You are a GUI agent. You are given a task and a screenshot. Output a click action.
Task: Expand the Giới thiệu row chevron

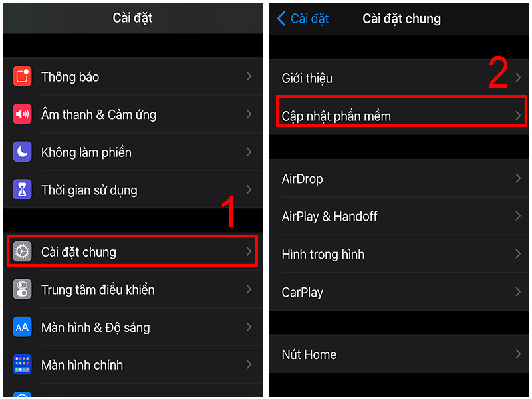tap(518, 78)
